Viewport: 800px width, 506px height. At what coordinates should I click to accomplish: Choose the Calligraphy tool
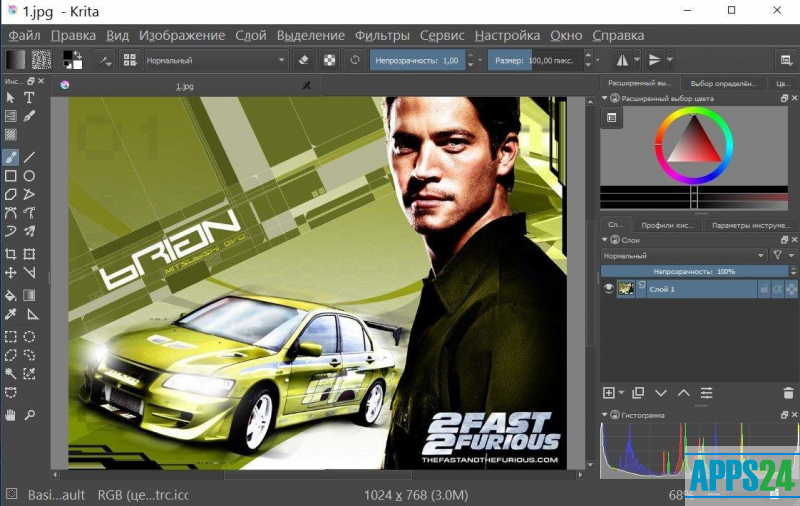29,116
